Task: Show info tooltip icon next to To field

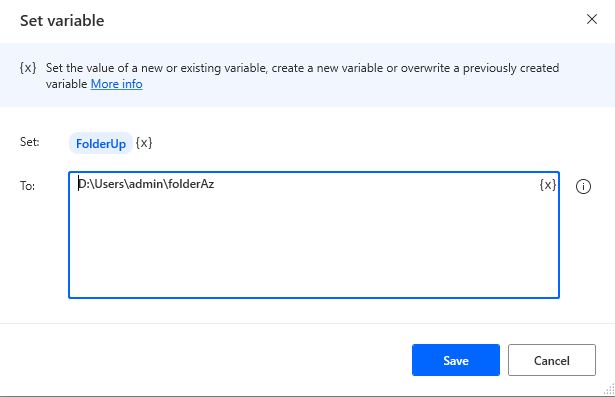Action: point(583,186)
